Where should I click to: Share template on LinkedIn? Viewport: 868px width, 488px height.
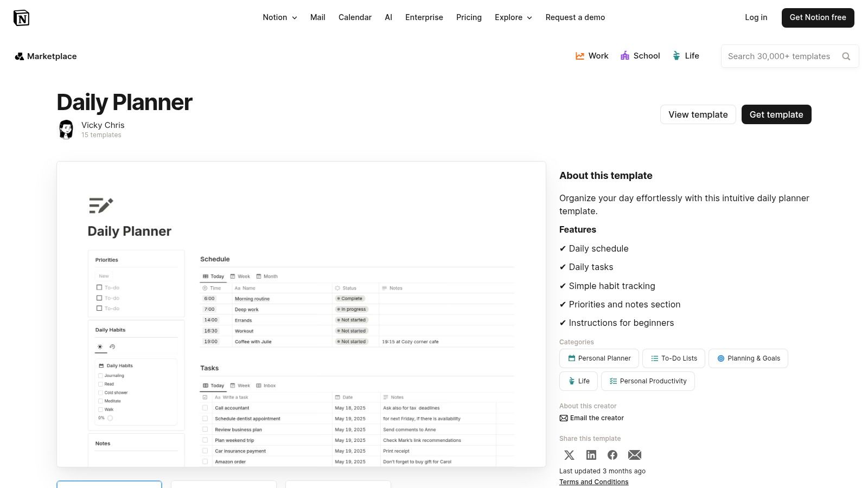pos(591,455)
